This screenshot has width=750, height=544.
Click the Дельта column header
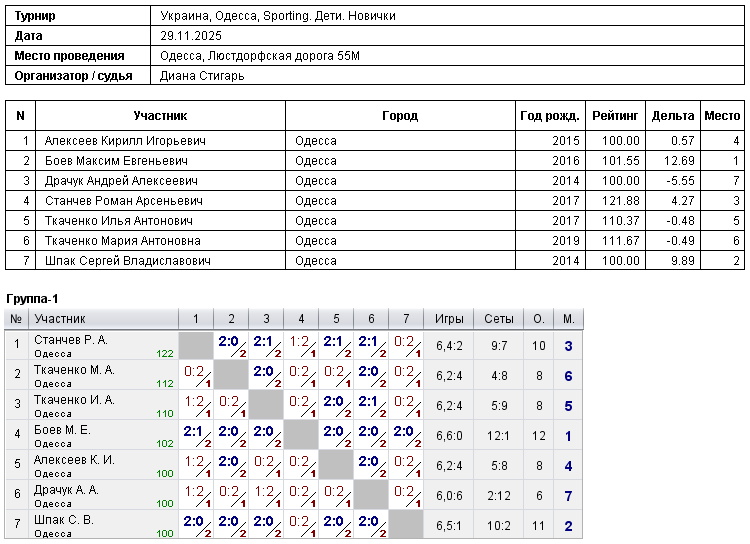673,116
